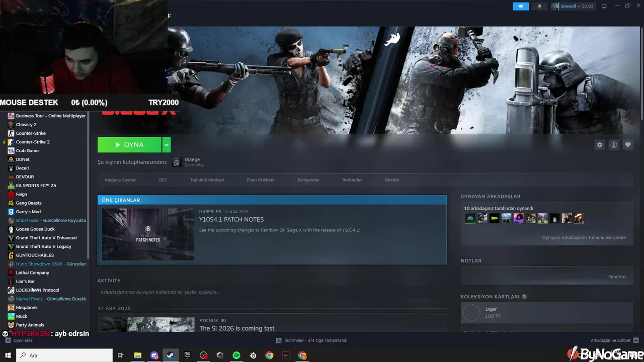Click Oynayan Arkadaşların Tümünü Görüntüle
The height and width of the screenshot is (362, 644).
pyautogui.click(x=584, y=237)
